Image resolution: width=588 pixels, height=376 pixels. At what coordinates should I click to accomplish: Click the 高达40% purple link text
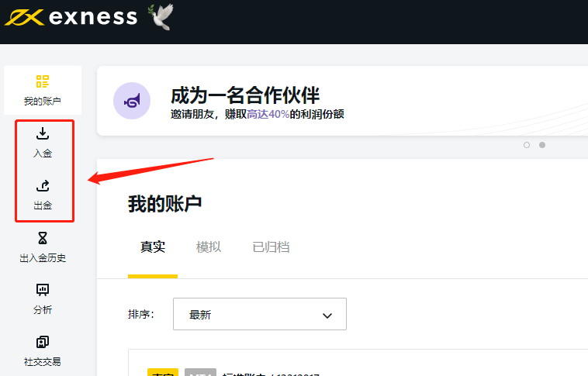coord(268,114)
